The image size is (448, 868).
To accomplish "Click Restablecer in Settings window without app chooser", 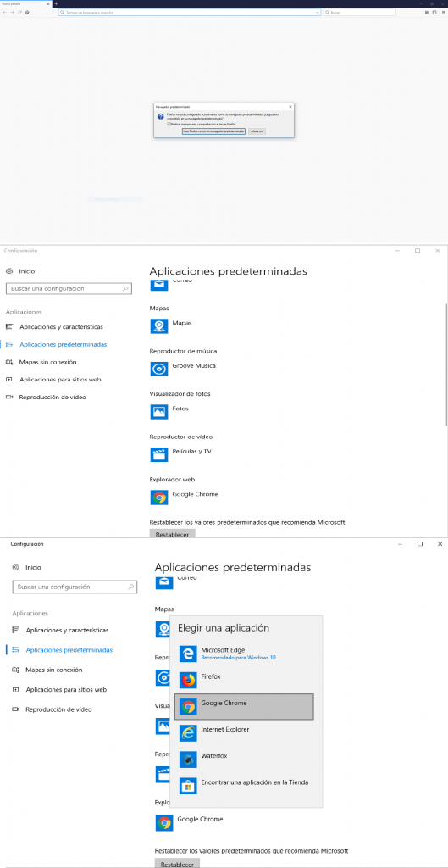I will pyautogui.click(x=173, y=534).
